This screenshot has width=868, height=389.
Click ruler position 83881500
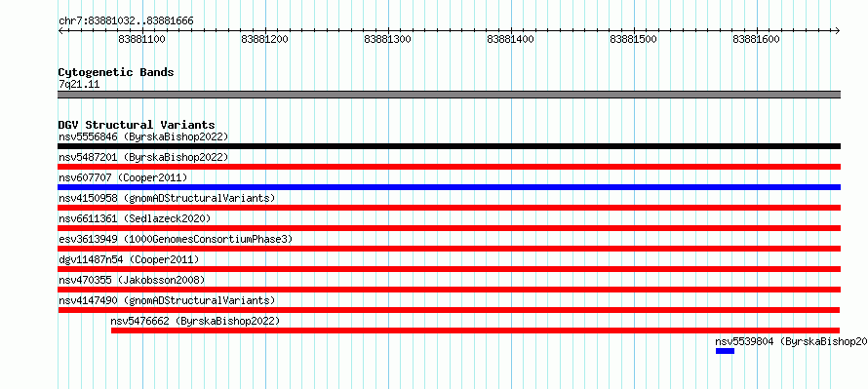(x=634, y=39)
